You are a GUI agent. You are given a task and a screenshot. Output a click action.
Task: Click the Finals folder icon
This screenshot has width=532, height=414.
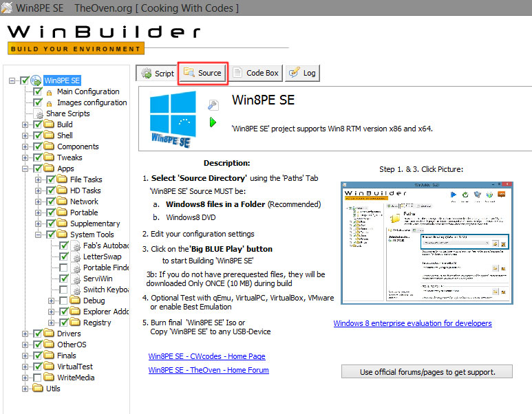click(49, 355)
